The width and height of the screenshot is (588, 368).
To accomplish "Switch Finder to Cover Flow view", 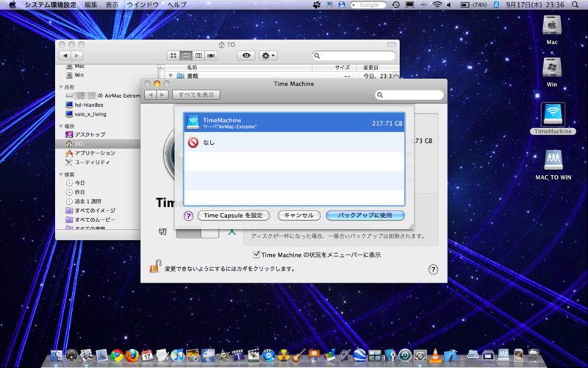I will [x=211, y=56].
